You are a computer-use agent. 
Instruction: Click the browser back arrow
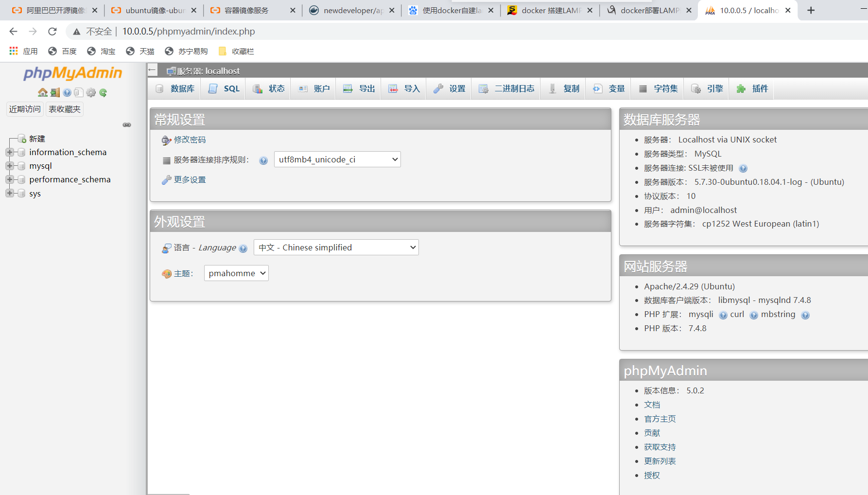13,31
